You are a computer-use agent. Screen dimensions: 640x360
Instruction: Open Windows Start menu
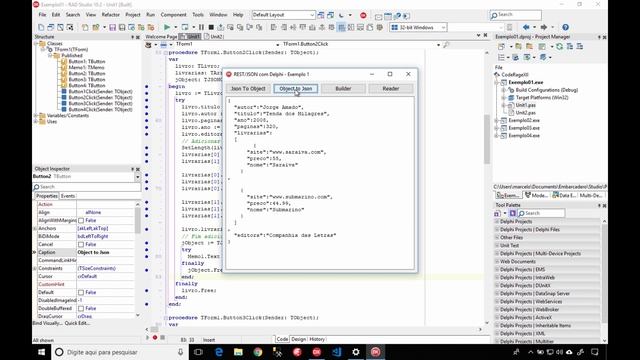[x=42, y=352]
